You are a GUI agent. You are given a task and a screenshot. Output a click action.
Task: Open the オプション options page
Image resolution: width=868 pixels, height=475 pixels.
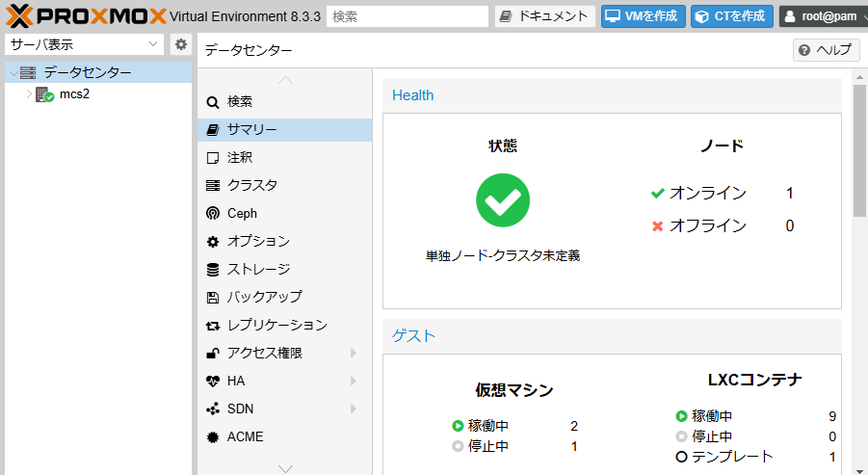pyautogui.click(x=284, y=242)
